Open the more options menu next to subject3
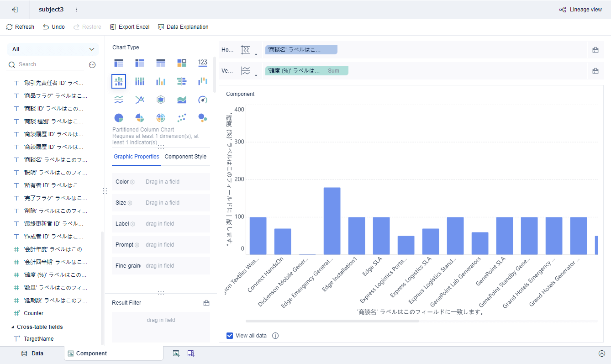Viewport: 611px width, 364px height. [76, 10]
